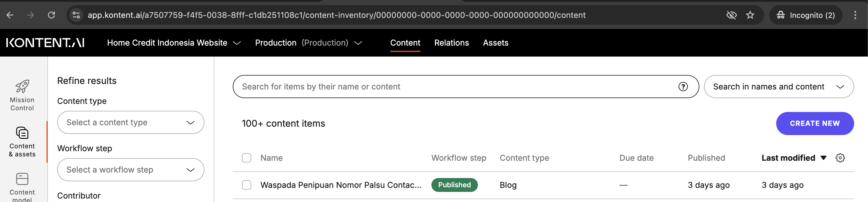The image size is (868, 202).
Task: Expand the Select a content type dropdown
Action: [x=131, y=123]
